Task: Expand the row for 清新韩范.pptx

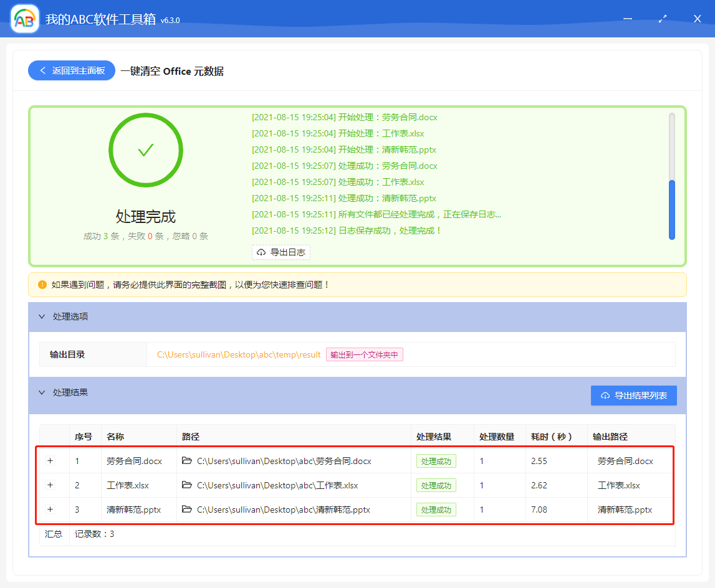Action: 50,509
